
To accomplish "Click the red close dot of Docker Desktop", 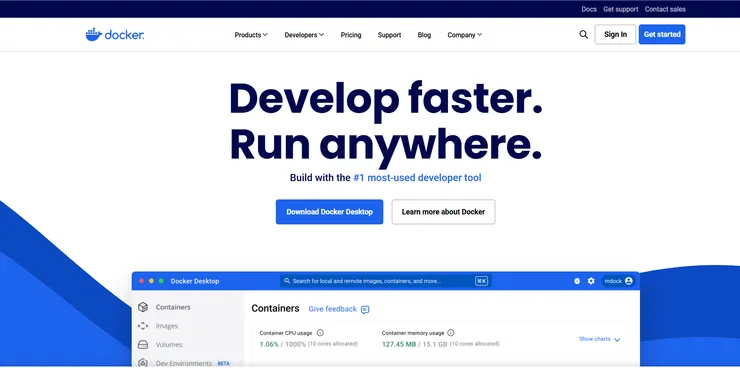I will coord(141,281).
